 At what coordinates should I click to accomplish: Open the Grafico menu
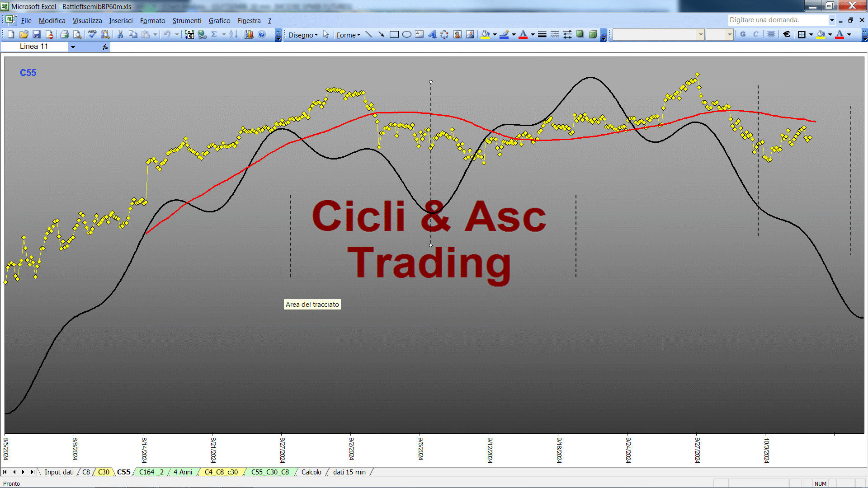(x=219, y=21)
